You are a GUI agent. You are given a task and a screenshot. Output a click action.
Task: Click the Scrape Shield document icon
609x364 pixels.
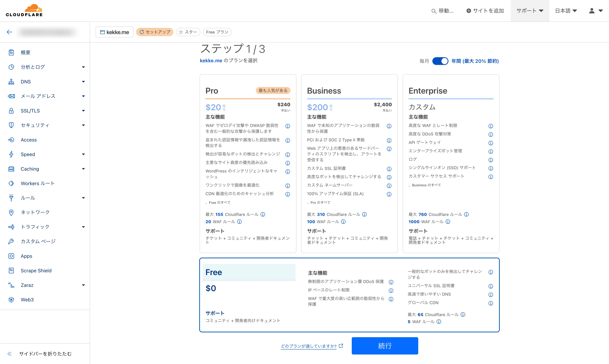[11, 271]
